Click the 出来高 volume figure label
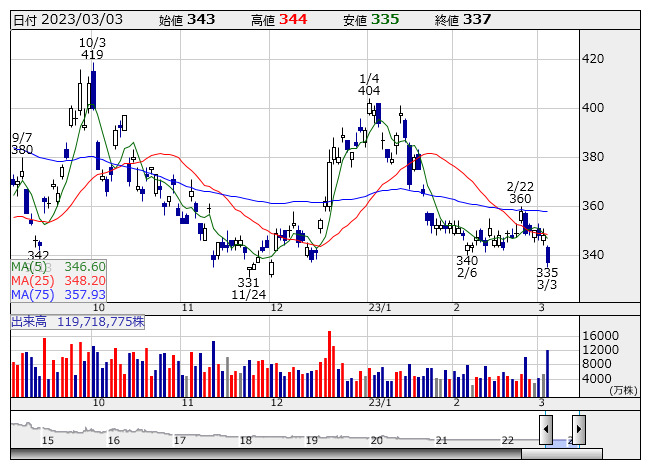 (x=78, y=322)
